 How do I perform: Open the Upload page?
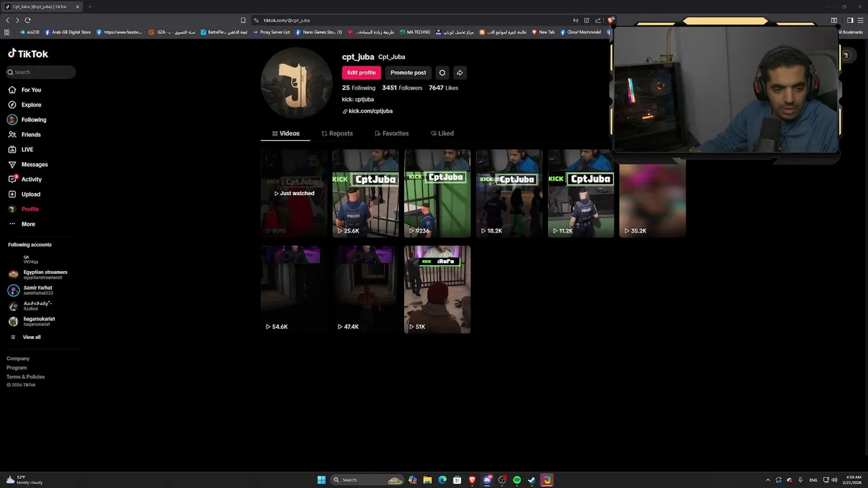point(24,194)
